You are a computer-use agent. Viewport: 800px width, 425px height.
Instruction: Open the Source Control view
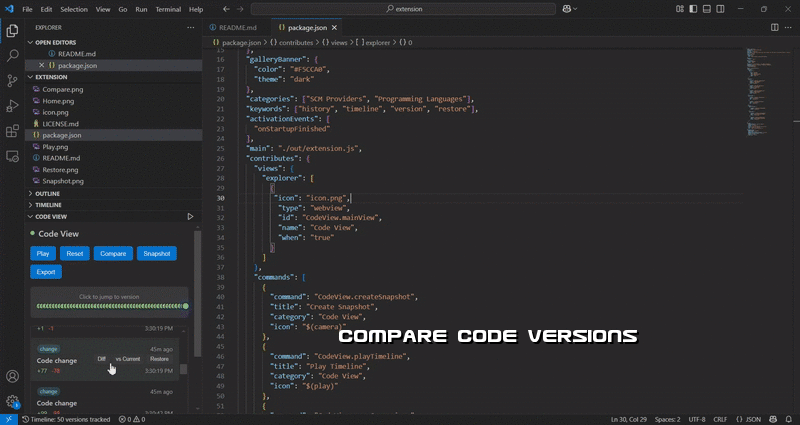pos(12,81)
